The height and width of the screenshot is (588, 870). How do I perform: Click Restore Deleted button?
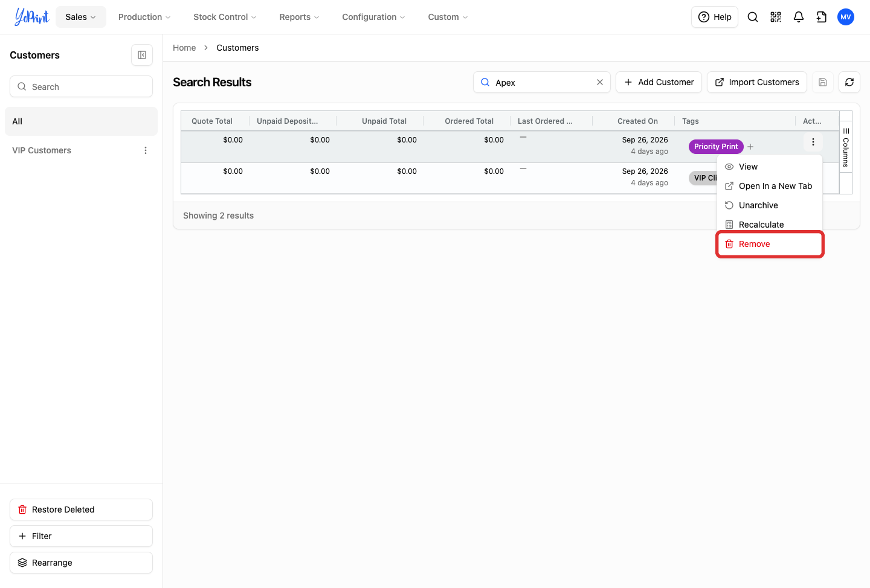[81, 510]
